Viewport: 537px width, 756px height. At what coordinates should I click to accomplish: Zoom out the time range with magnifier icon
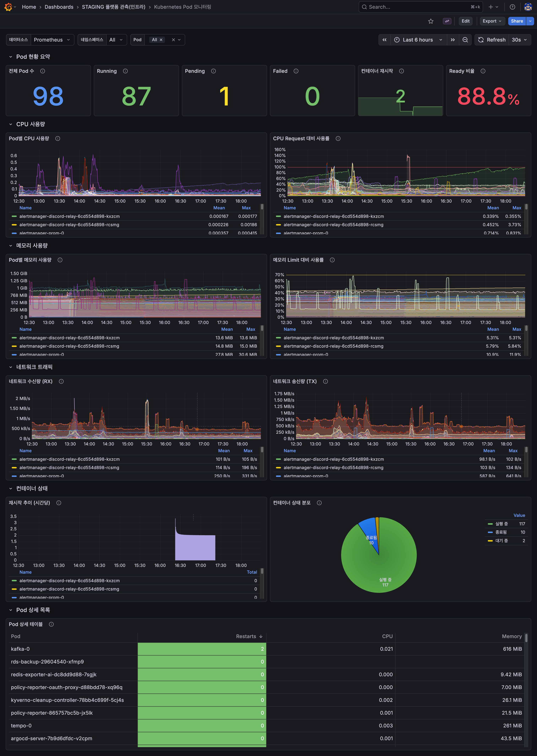(x=465, y=40)
